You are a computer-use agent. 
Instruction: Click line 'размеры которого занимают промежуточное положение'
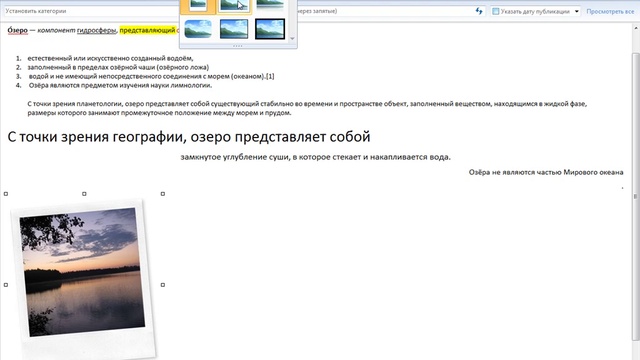(x=159, y=113)
